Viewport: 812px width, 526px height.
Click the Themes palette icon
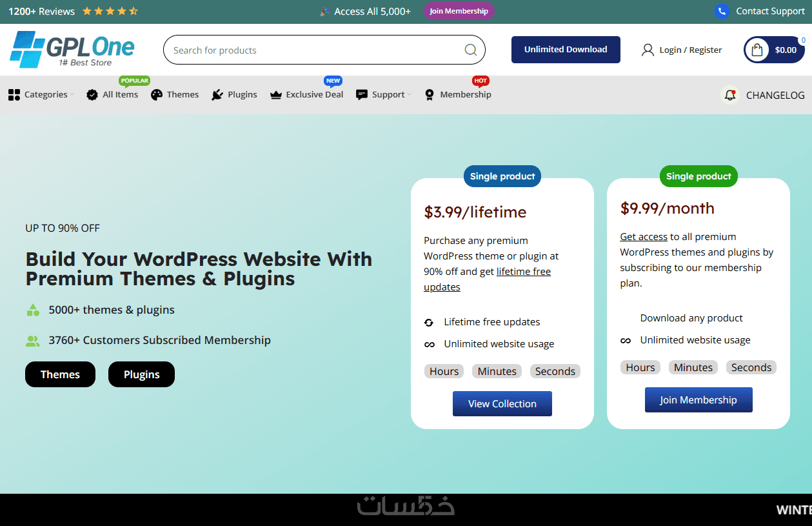pyautogui.click(x=157, y=95)
